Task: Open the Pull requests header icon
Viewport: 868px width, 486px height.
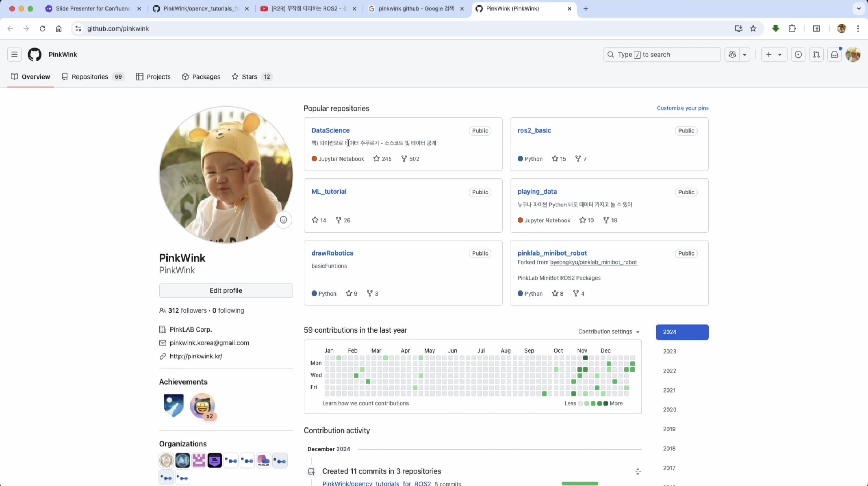Action: click(x=816, y=55)
